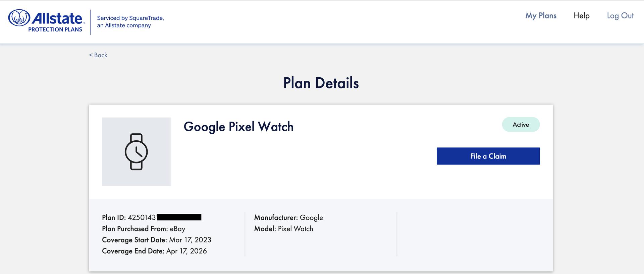
Task: Click the redacted black bar in Plan ID
Action: click(179, 217)
